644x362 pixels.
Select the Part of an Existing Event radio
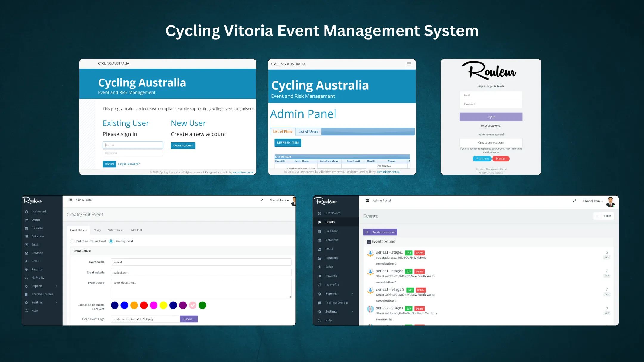(x=72, y=241)
